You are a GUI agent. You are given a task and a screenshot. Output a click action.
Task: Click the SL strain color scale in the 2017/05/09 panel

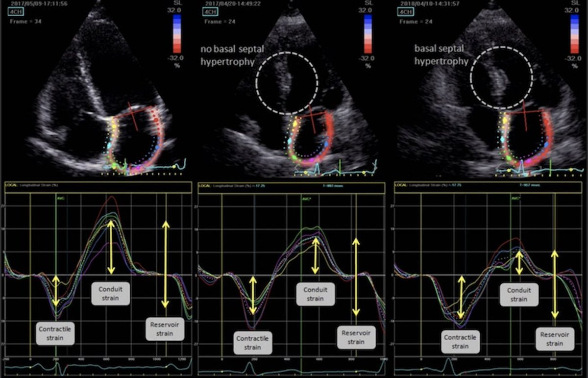click(178, 35)
